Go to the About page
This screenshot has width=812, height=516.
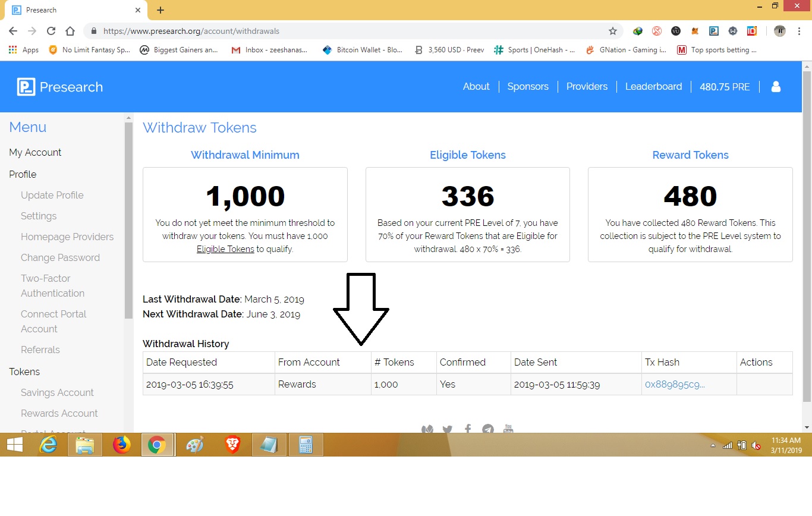476,87
